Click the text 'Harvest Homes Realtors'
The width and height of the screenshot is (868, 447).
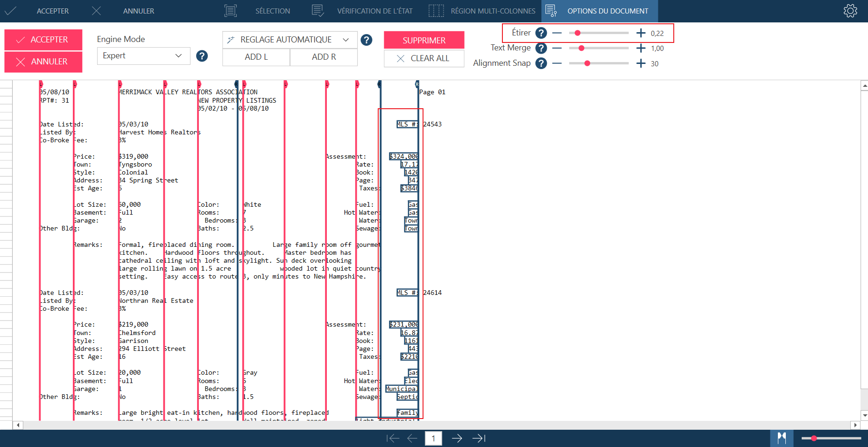coord(160,132)
